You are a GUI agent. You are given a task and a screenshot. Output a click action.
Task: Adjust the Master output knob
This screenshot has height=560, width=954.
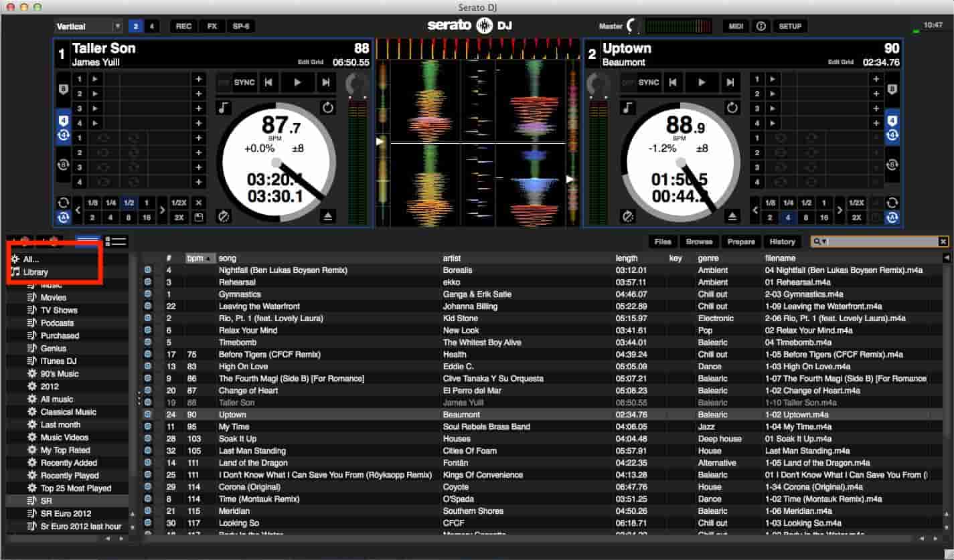[x=632, y=26]
